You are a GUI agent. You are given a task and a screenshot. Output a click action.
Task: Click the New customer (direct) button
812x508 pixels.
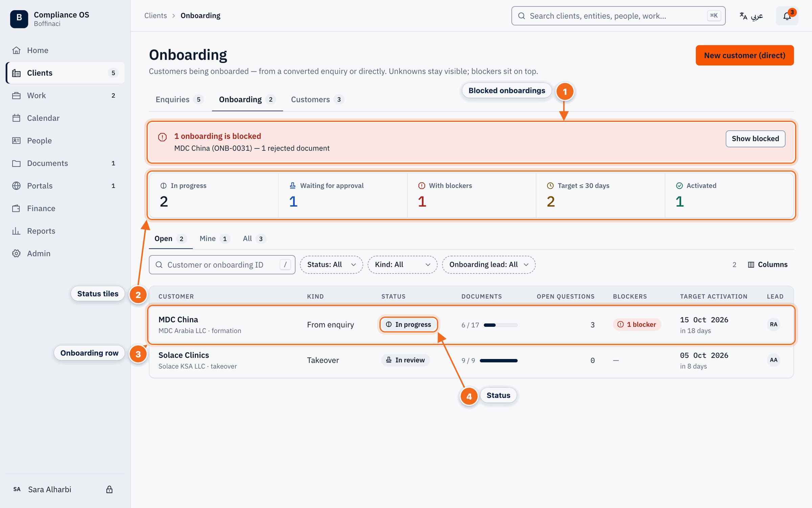click(744, 55)
